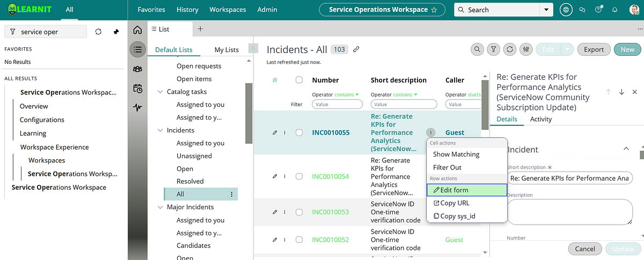The height and width of the screenshot is (260, 644).
Task: Click the Number column filter value field
Action: click(336, 105)
